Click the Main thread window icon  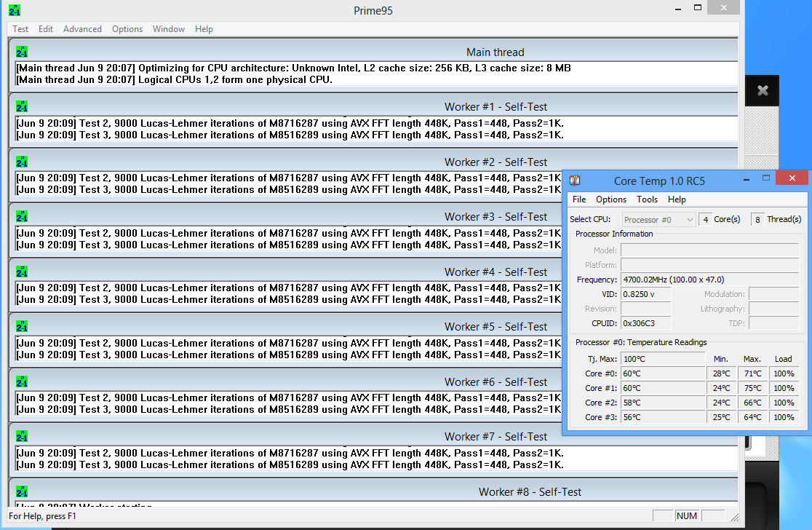tap(22, 52)
